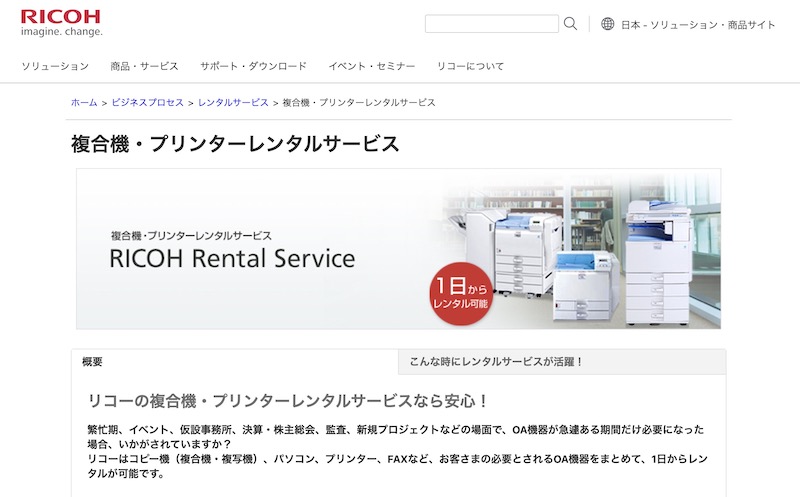Open the サポート・ダウンロード menu
Viewport: 800px width, 497px height.
[253, 66]
